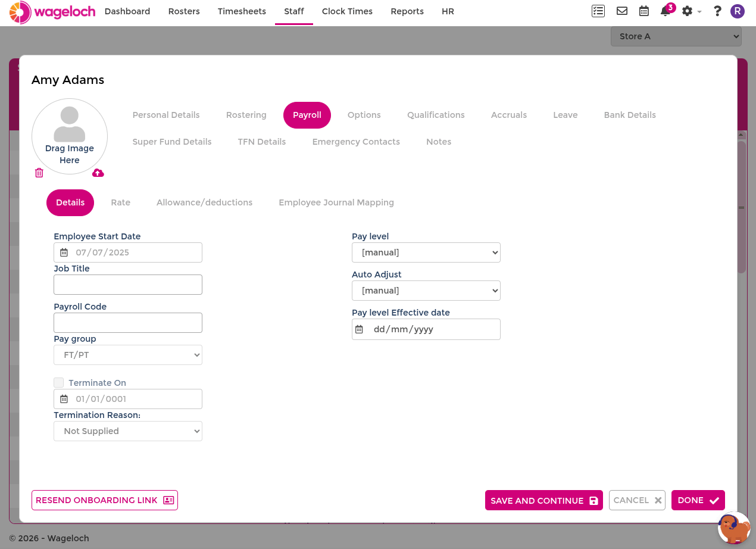Click Resend Onboarding Link button

click(105, 500)
